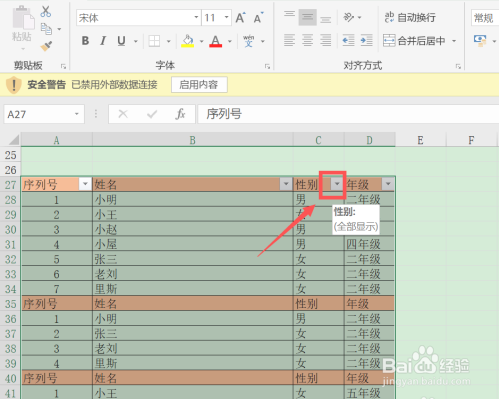Toggle Underline formatting
Image resolution: width=499 pixels, height=399 pixels.
tap(121, 41)
